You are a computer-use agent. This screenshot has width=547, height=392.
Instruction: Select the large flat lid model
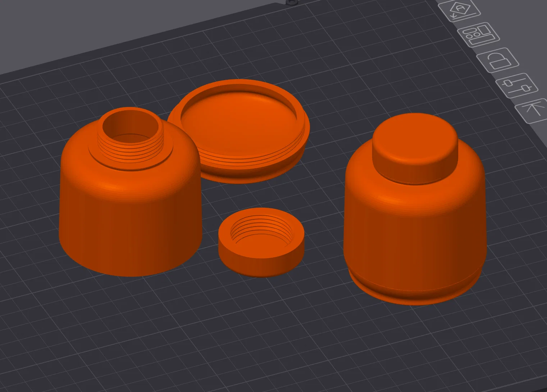click(238, 131)
